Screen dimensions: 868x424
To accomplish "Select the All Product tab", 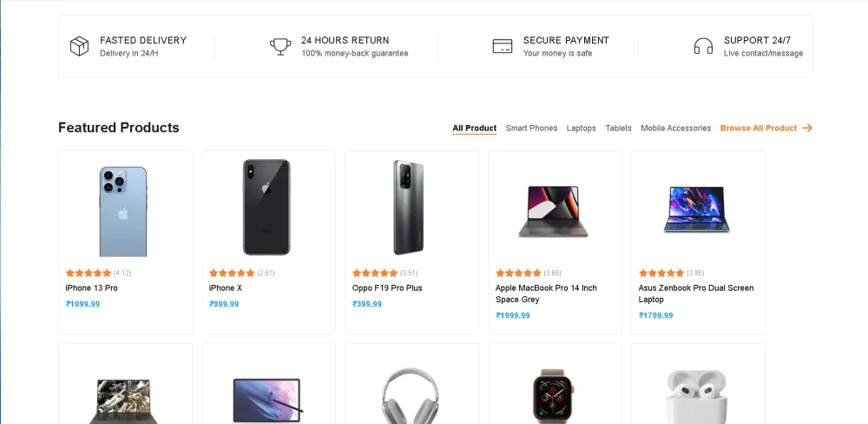I will point(474,128).
